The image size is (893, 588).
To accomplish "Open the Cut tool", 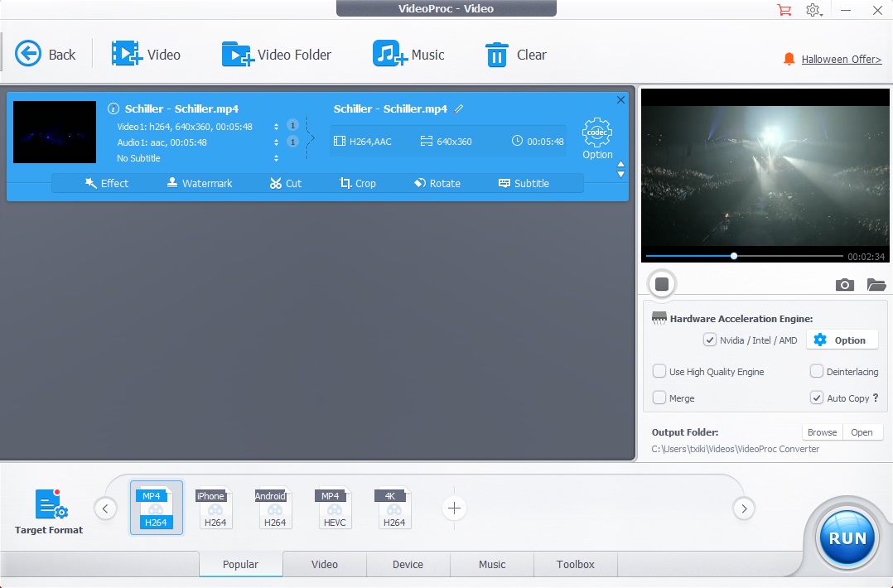I will pos(286,183).
